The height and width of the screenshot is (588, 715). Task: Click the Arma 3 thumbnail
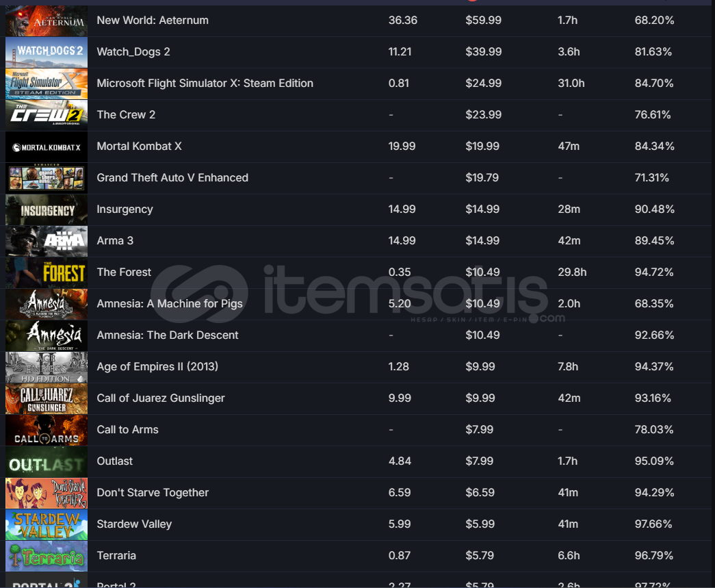pos(47,242)
